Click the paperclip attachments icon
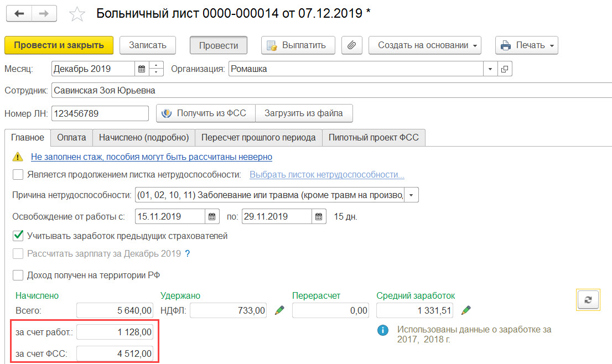 (x=352, y=45)
